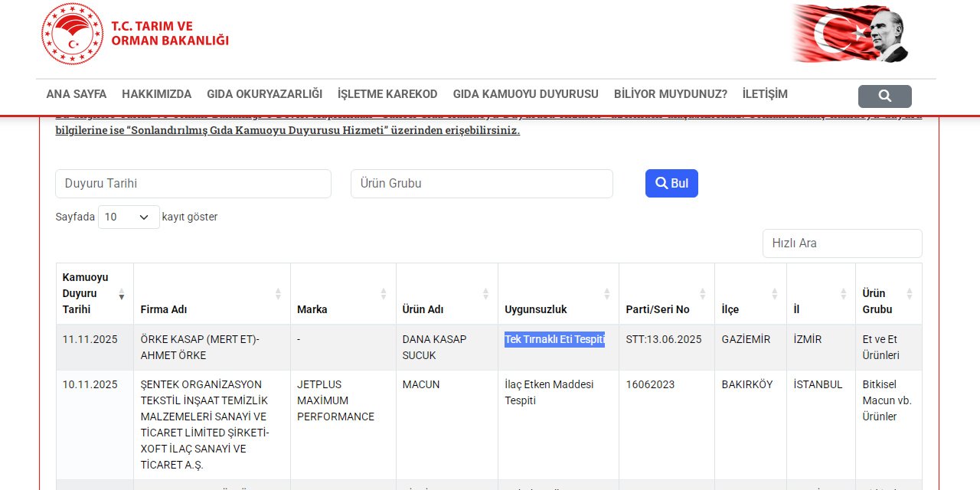
Task: Sort table by İl column arrows
Action: click(843, 294)
